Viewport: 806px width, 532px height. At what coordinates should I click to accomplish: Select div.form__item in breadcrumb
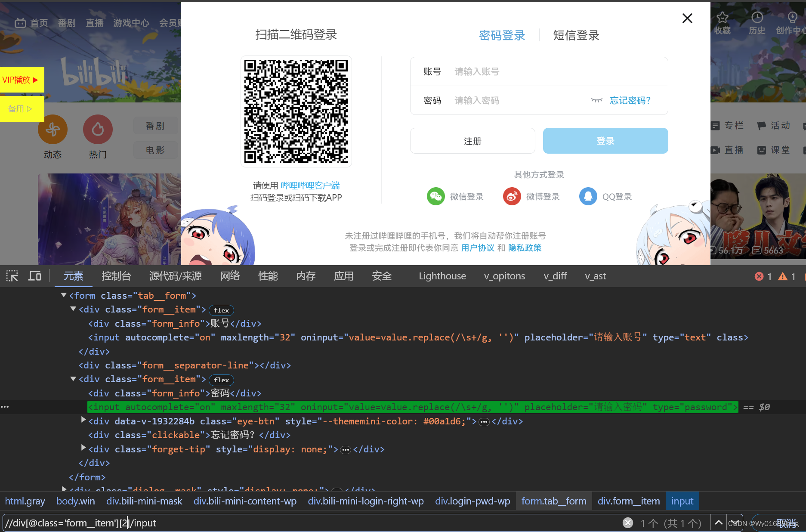629,501
